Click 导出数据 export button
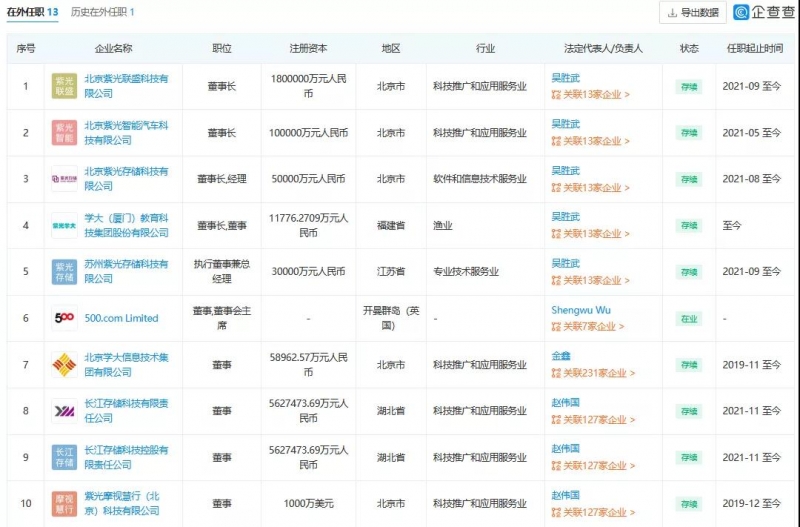 [693, 12]
